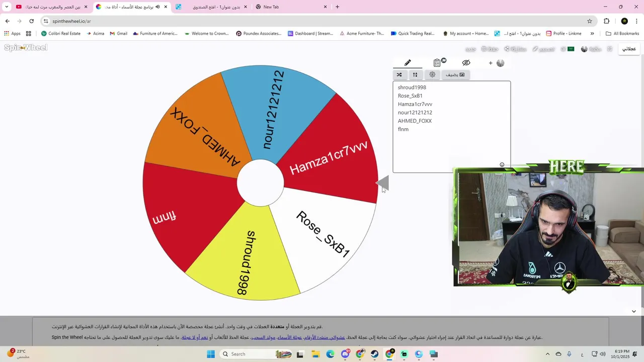This screenshot has height=362, width=644.
Task: Open the entry settings gear
Action: 432,75
